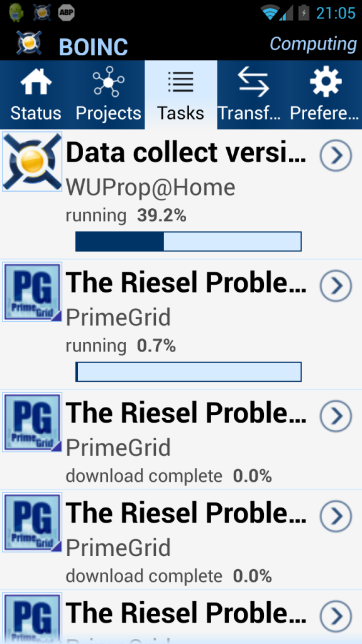
Task: Click the 39.2% progress bar
Action: click(189, 241)
